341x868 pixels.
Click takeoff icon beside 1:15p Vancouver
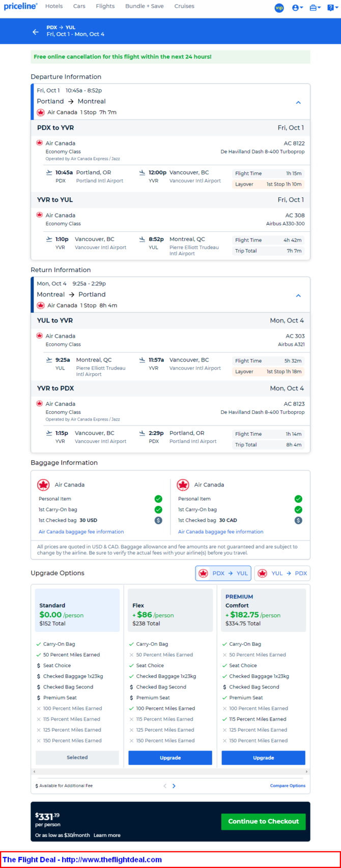pyautogui.click(x=49, y=433)
